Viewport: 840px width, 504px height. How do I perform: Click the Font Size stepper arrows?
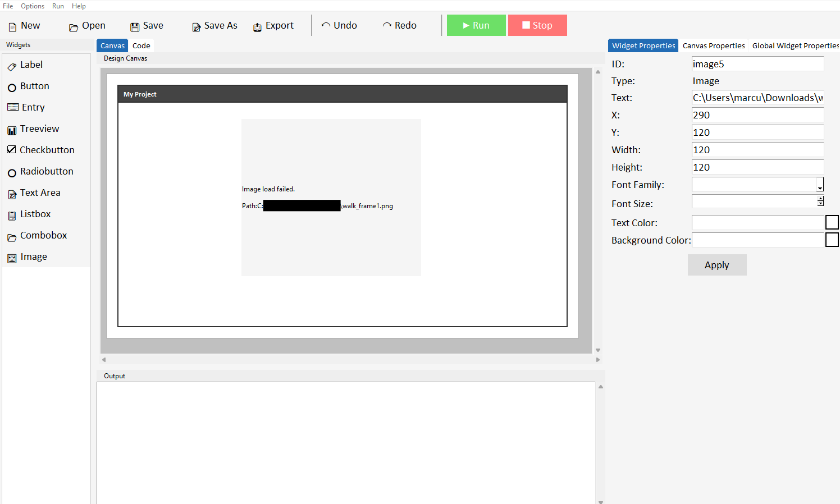tap(820, 201)
